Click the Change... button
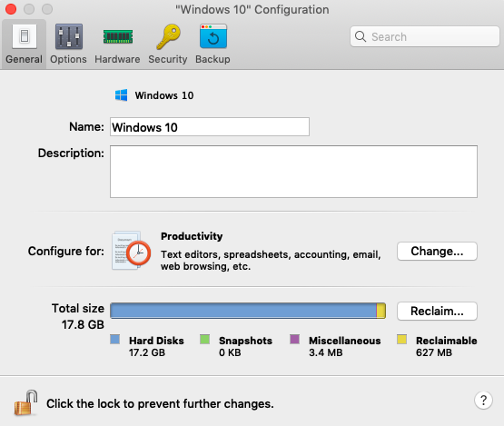The height and width of the screenshot is (426, 504). point(437,251)
